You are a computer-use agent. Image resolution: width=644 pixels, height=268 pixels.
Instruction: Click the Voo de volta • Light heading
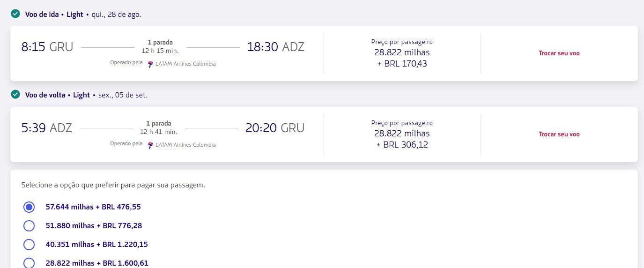(57, 95)
